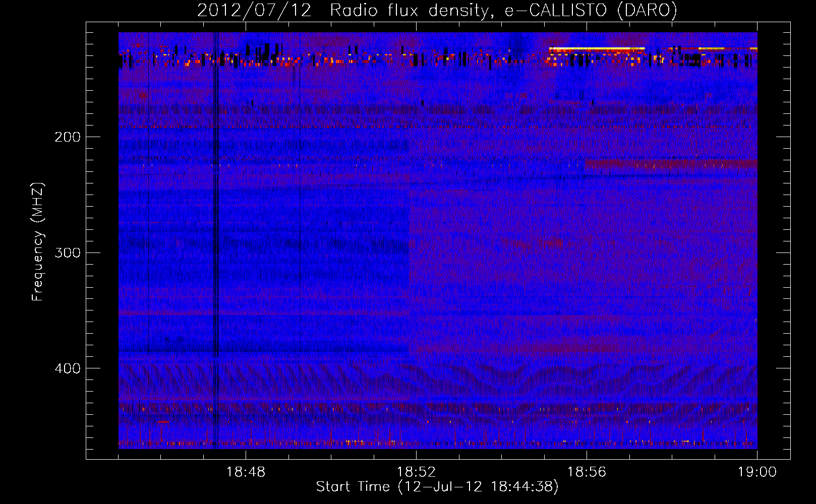Click the 200 frequency tick label
The height and width of the screenshot is (504, 816).
(68, 137)
